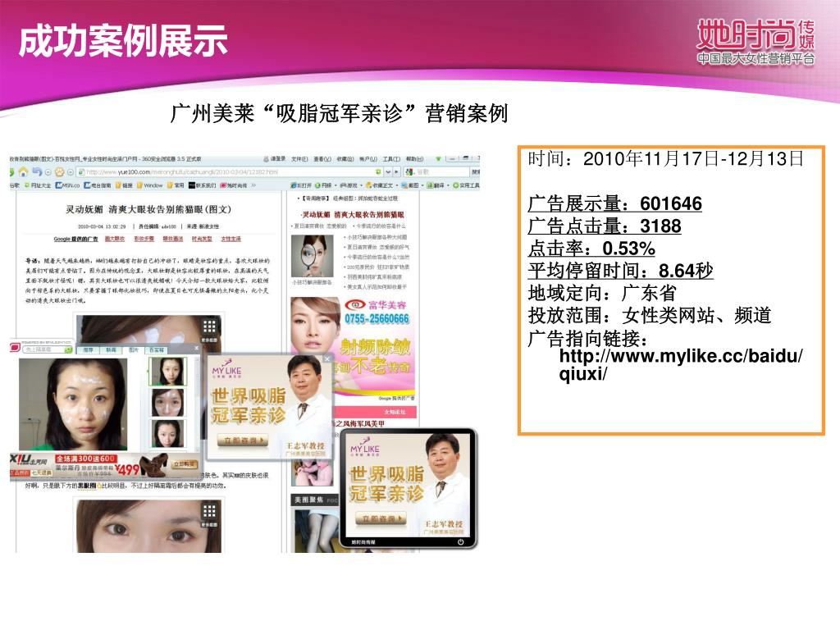Image resolution: width=840 pixels, height=630 pixels.
Task: Click the 收藏正文 toolbar item
Action: (381, 185)
